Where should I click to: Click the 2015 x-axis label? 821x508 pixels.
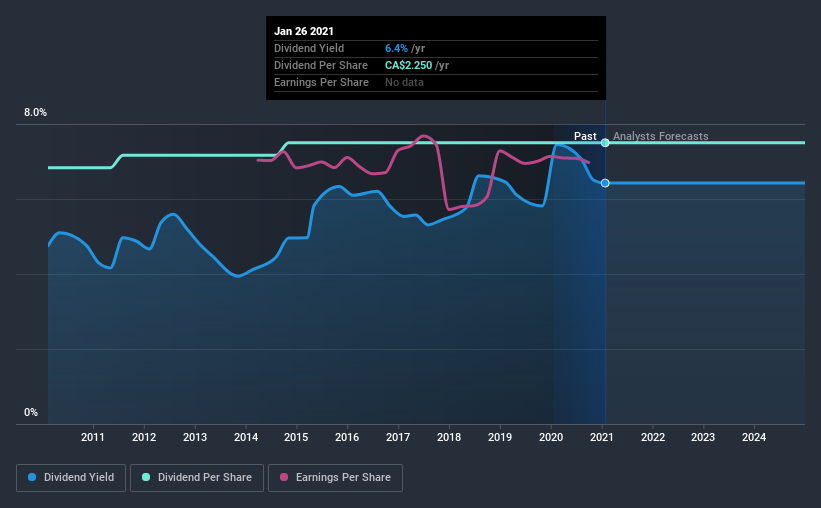[x=296, y=437]
